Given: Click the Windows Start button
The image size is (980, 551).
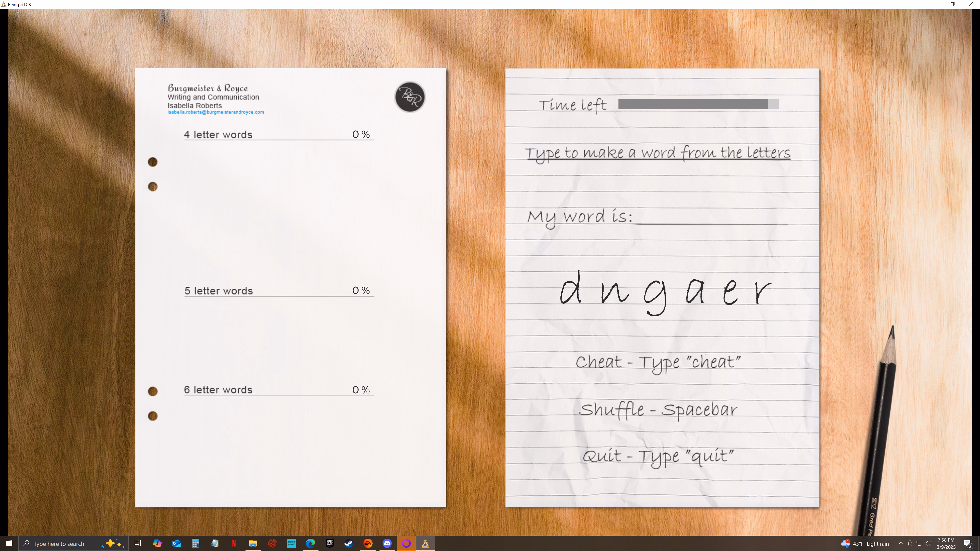Looking at the screenshot, I should [x=9, y=543].
